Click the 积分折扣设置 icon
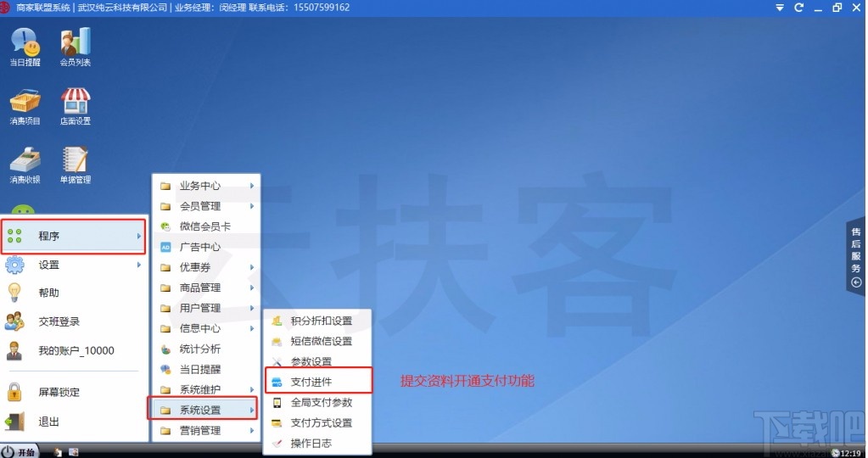 coord(277,321)
